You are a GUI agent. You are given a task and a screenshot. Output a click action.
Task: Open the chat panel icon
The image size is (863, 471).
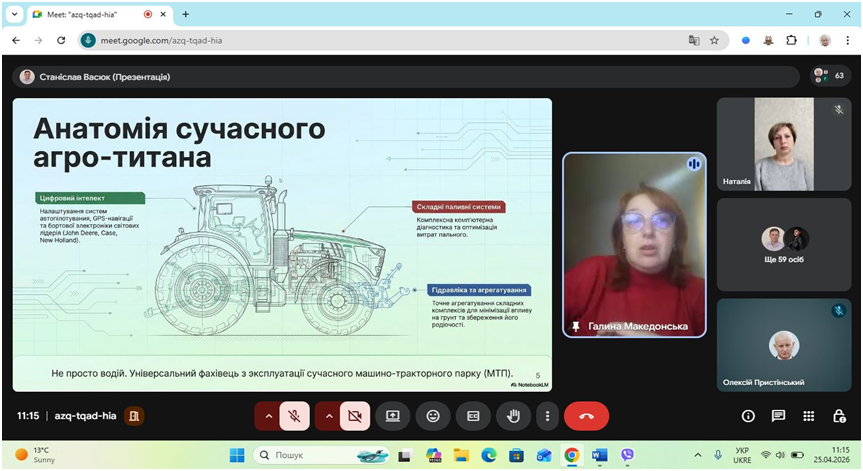pos(778,416)
